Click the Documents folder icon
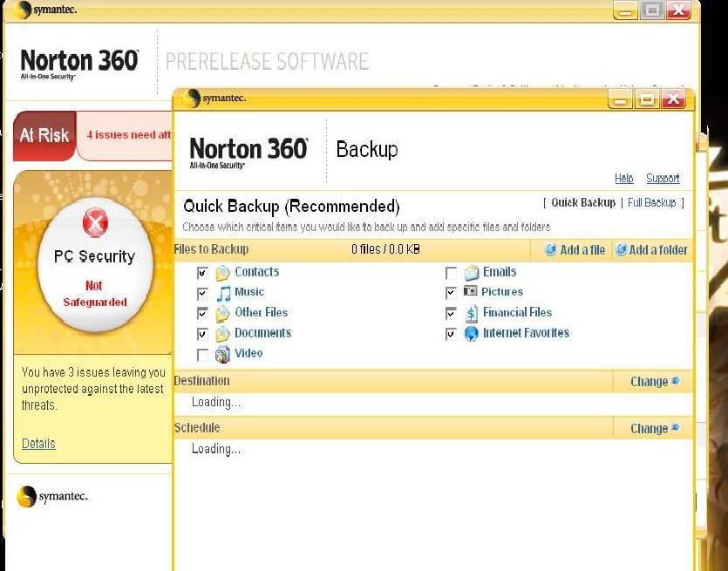The image size is (728, 571). coord(222,334)
